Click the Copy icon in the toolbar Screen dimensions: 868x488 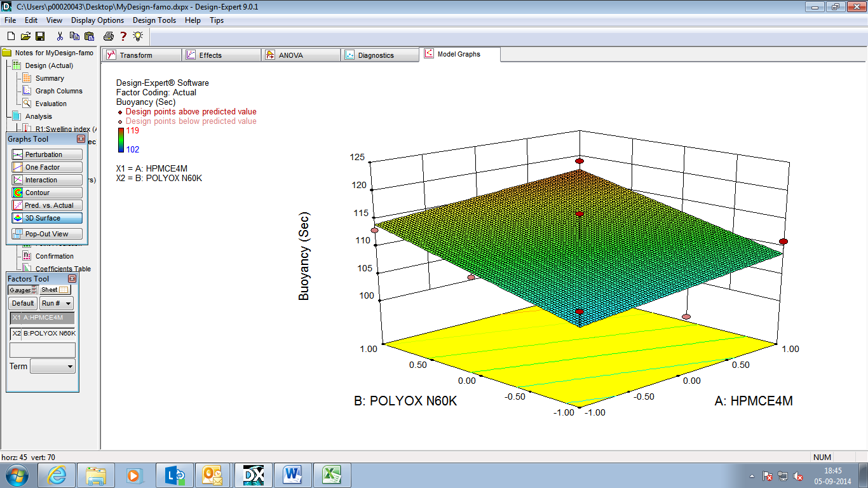point(74,36)
